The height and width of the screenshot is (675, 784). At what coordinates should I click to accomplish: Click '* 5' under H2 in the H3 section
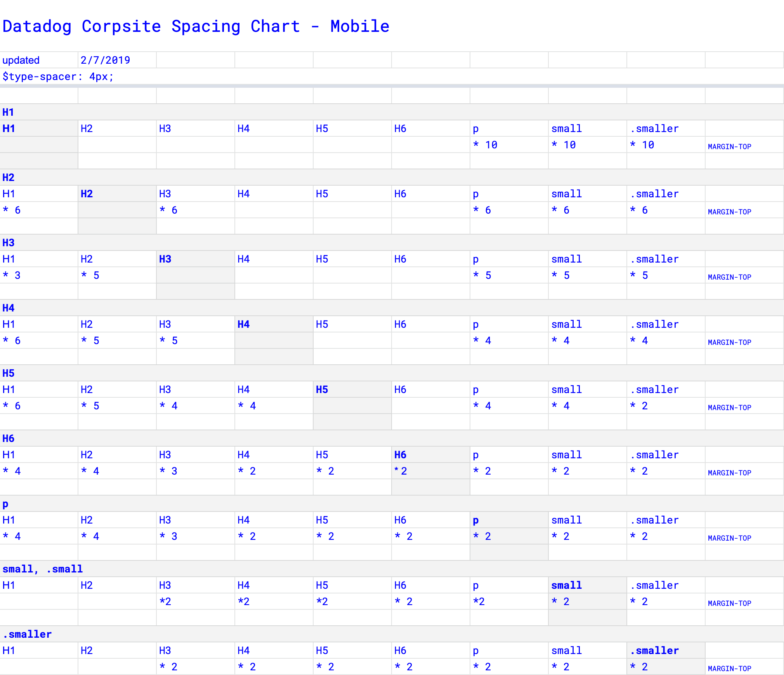pyautogui.click(x=90, y=275)
